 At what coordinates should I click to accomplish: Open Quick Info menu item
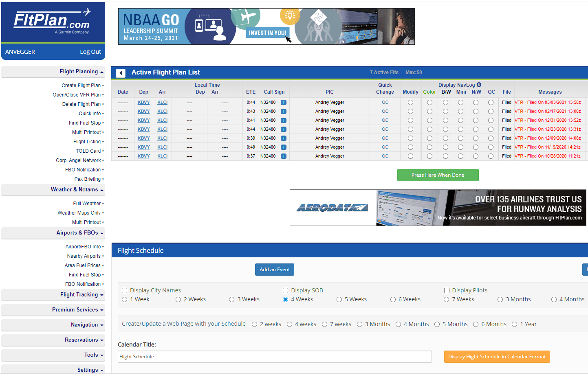(90, 114)
